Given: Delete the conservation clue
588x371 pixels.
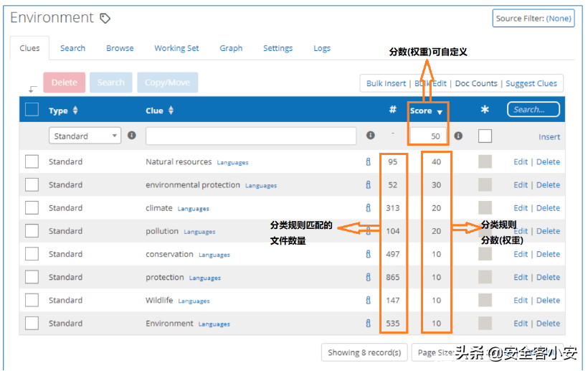Looking at the screenshot, I should coord(548,254).
